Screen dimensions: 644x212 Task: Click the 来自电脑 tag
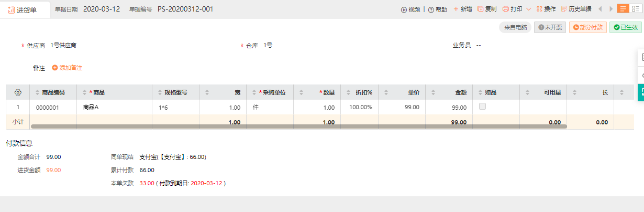[515, 27]
